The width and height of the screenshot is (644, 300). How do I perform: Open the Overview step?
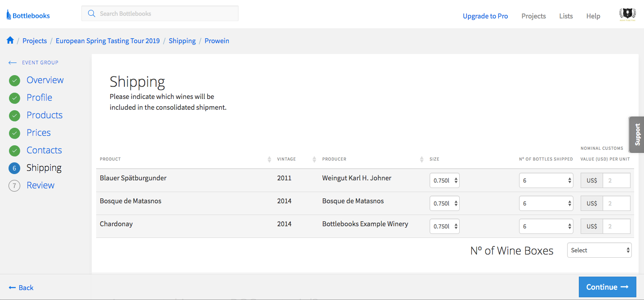click(x=45, y=80)
